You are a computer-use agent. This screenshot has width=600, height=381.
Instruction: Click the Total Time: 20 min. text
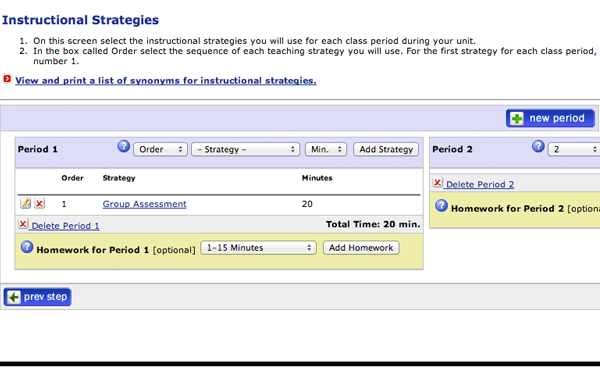point(373,224)
